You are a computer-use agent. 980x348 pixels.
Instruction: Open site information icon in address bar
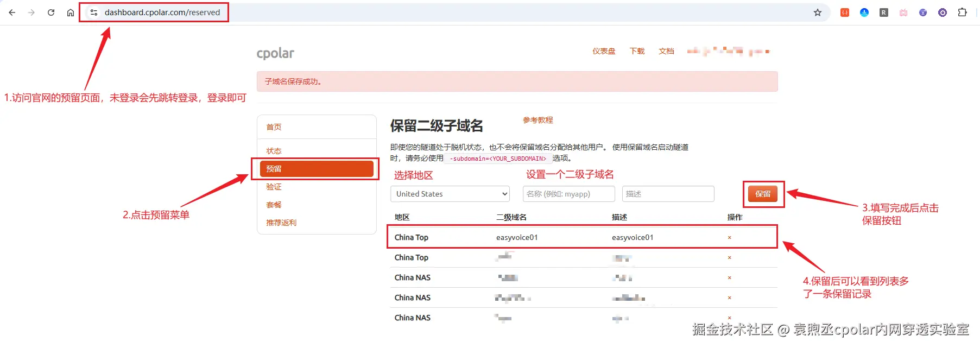click(x=94, y=12)
